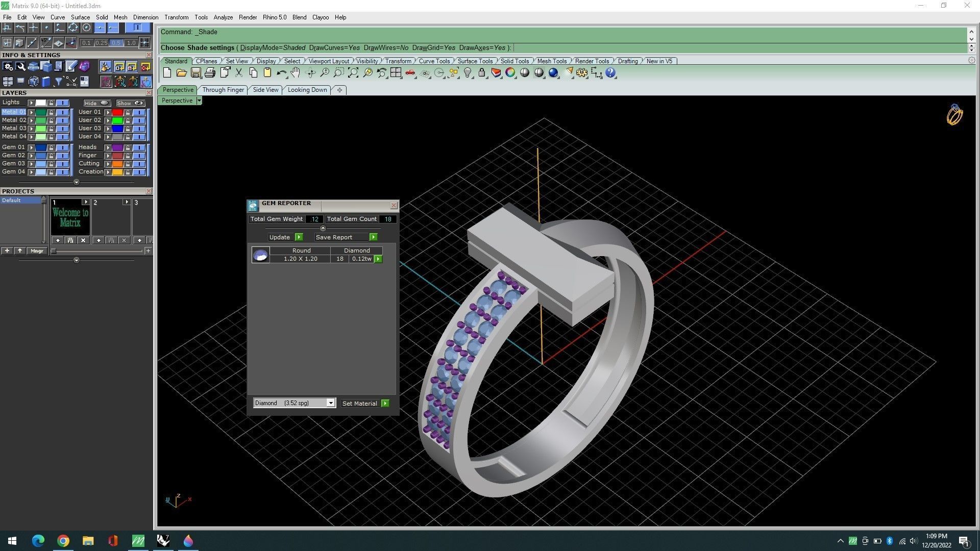Expand the Round Diamond row arrow
Image resolution: width=980 pixels, height=551 pixels.
pos(378,259)
